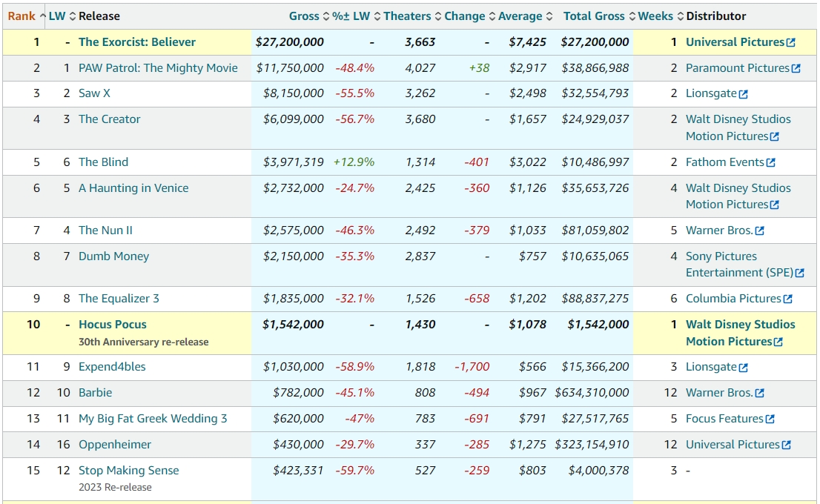Select the $88,837,275 total for Equalizer 3

595,299
